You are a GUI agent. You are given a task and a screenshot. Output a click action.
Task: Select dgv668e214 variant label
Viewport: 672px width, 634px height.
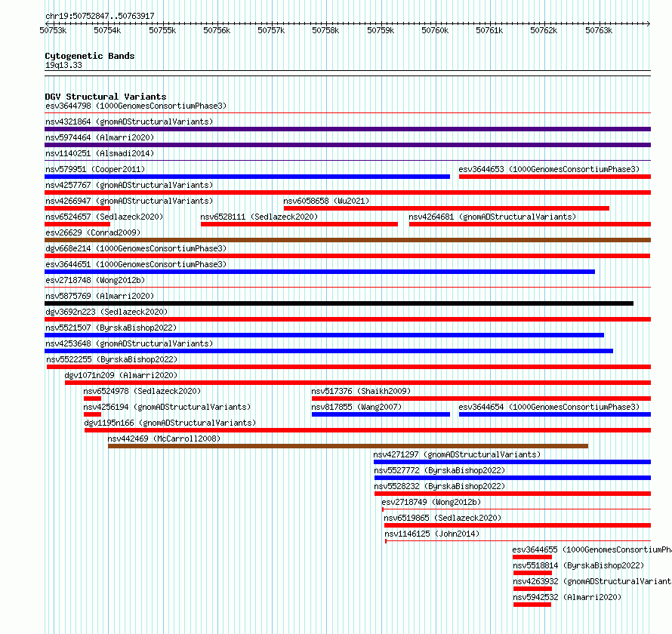click(x=136, y=248)
